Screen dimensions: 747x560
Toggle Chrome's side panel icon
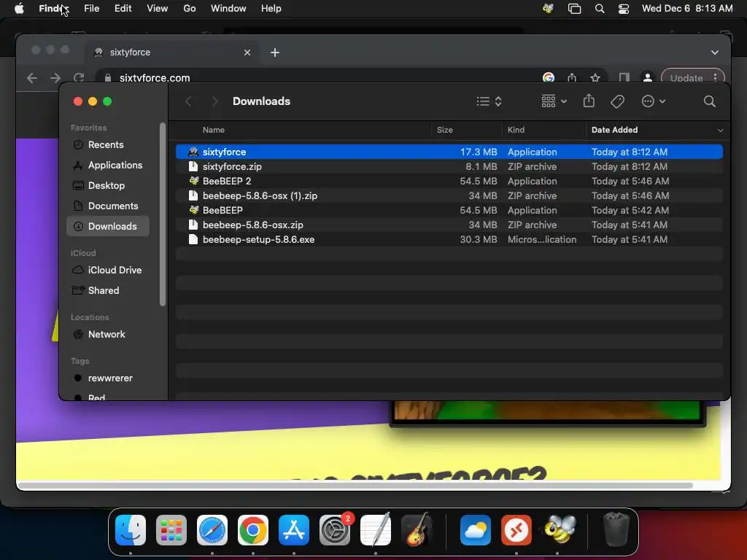click(x=624, y=77)
